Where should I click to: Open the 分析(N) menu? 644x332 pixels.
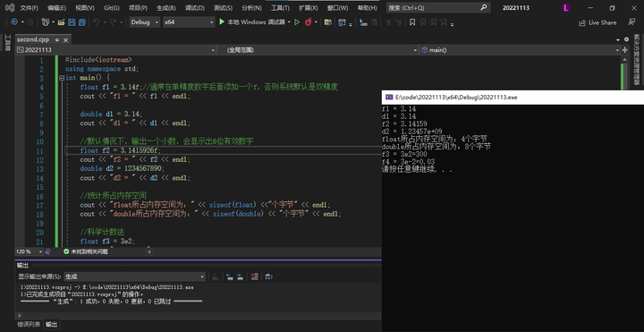(251, 8)
